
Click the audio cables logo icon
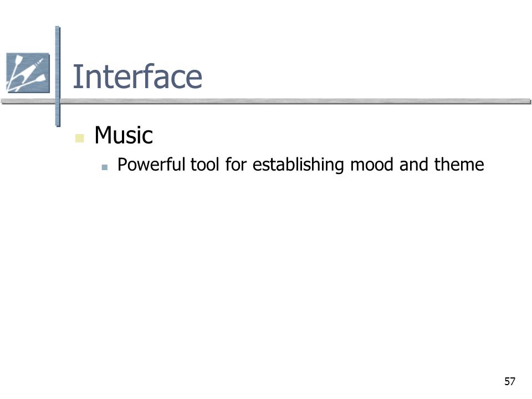[x=28, y=73]
